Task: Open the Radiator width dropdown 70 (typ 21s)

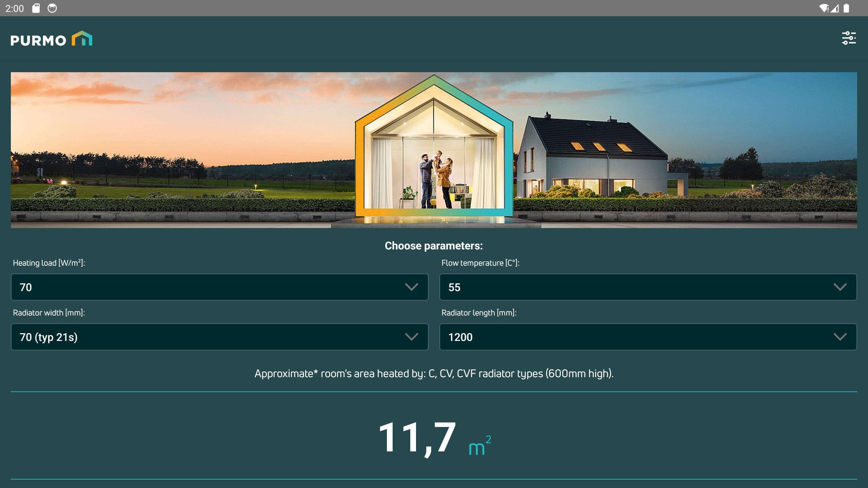Action: (220, 337)
